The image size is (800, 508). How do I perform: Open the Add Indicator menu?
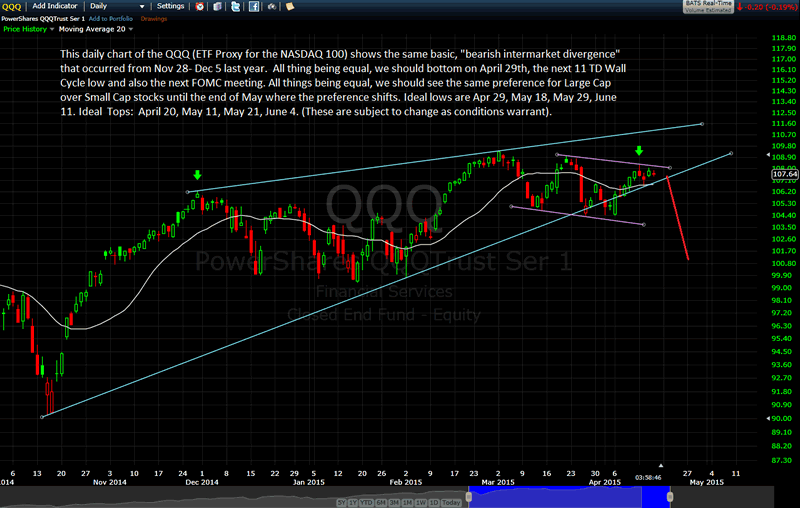point(55,6)
